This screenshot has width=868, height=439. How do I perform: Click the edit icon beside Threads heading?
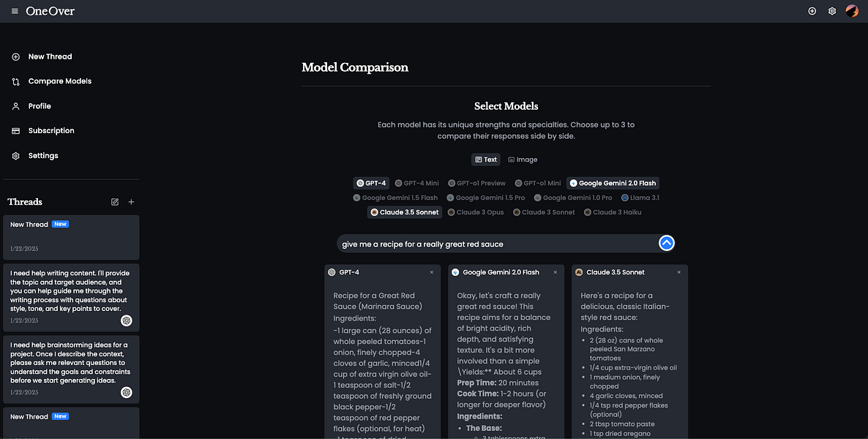(x=115, y=202)
